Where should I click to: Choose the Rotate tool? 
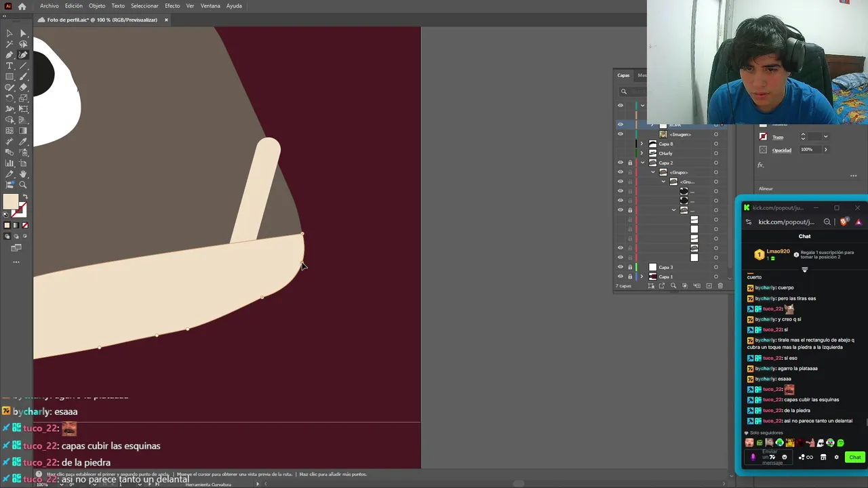click(9, 98)
